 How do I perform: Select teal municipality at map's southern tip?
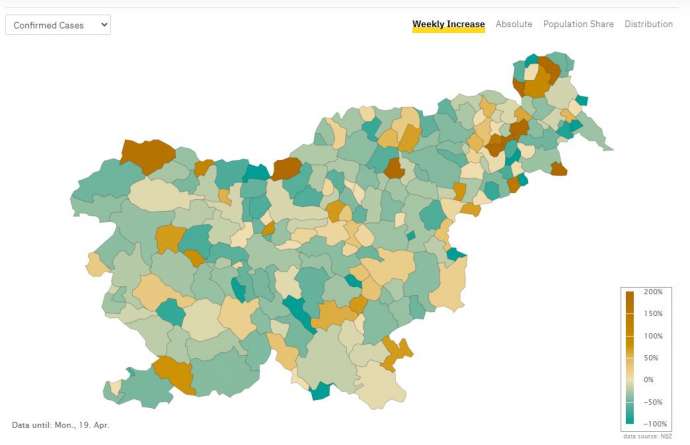coord(320,391)
